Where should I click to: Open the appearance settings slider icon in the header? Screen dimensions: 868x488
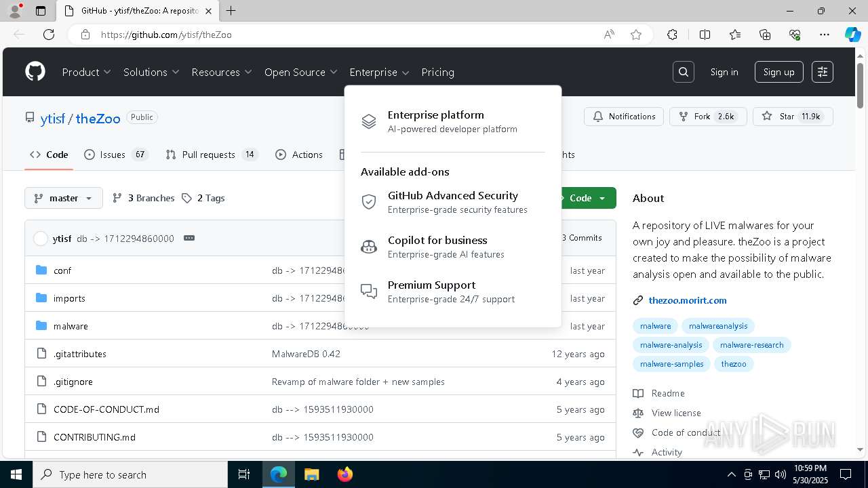click(823, 72)
